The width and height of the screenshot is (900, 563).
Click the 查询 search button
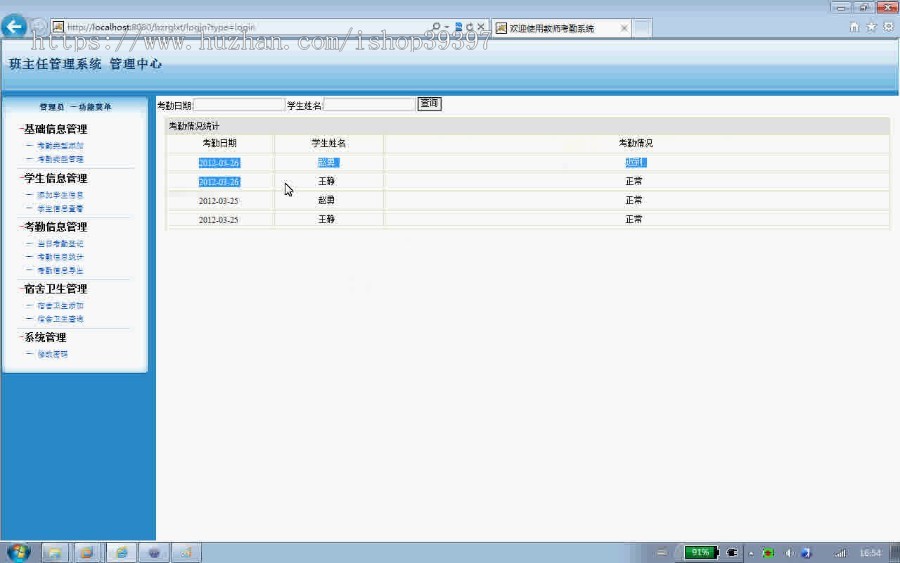(x=429, y=104)
